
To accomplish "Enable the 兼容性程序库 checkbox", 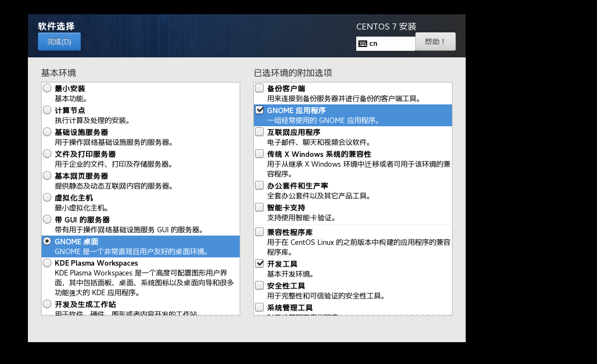I will pyautogui.click(x=259, y=232).
